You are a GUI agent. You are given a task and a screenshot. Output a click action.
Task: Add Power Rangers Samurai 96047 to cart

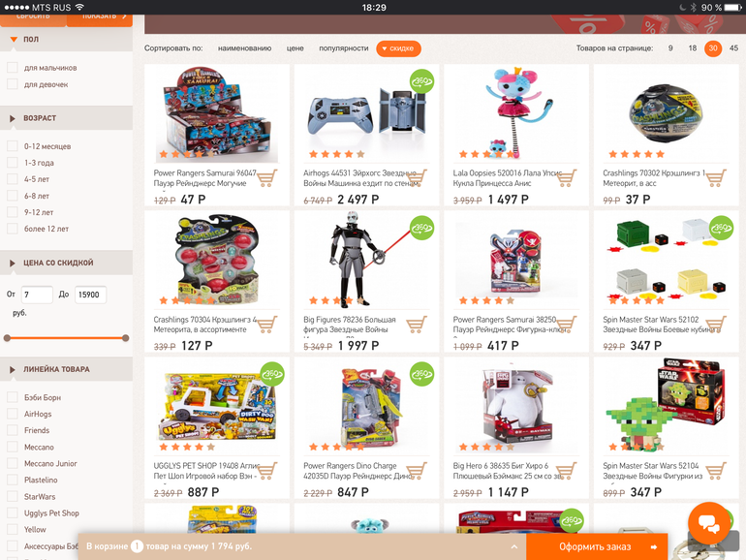[266, 178]
